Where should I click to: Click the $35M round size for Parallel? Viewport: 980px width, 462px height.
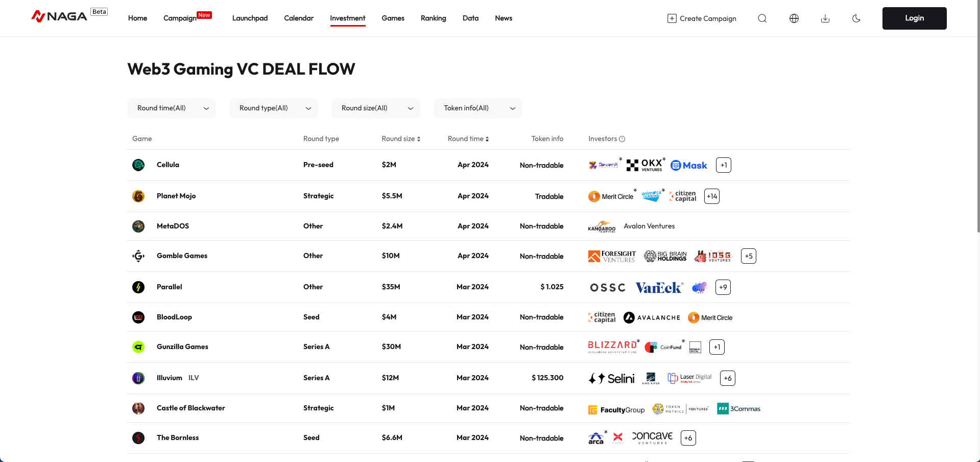[391, 287]
